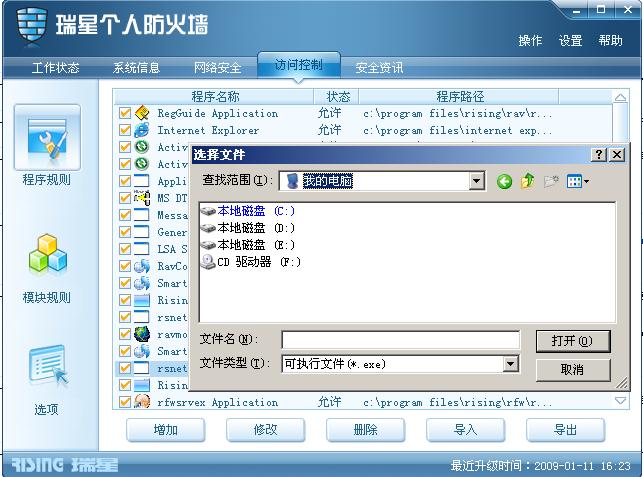Select local disk C: drive icon

click(x=208, y=211)
